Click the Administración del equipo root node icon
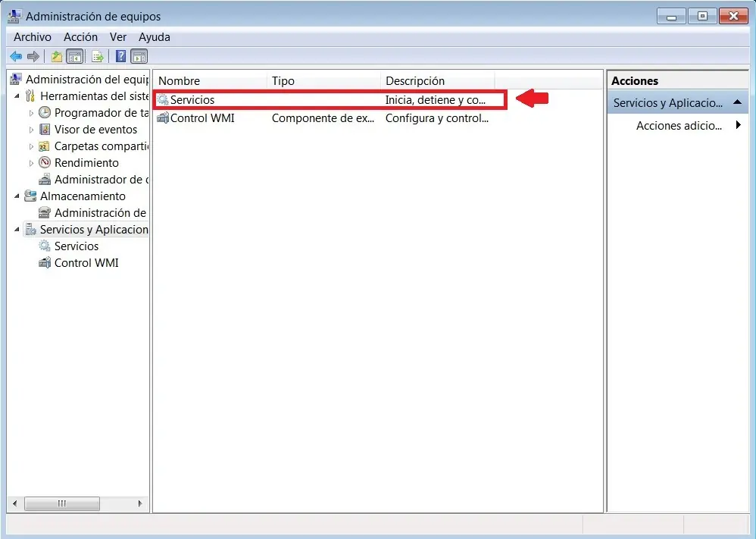The image size is (756, 539). pyautogui.click(x=16, y=79)
